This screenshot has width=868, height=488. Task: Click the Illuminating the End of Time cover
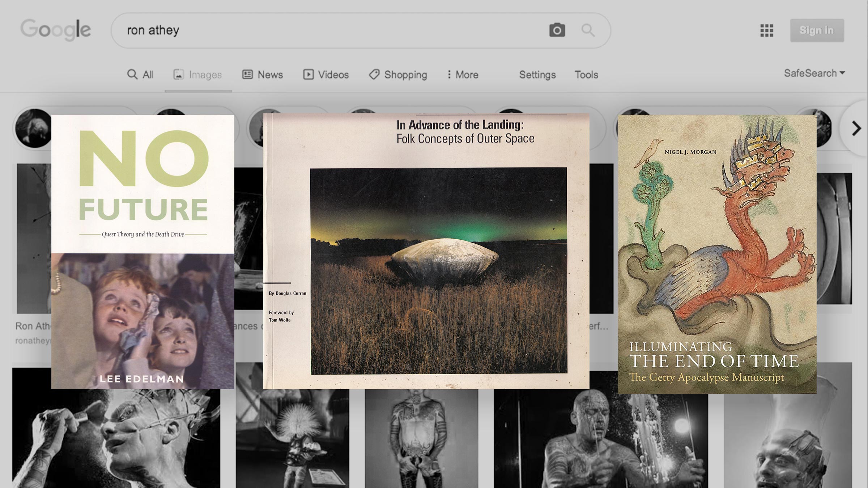coord(717,254)
